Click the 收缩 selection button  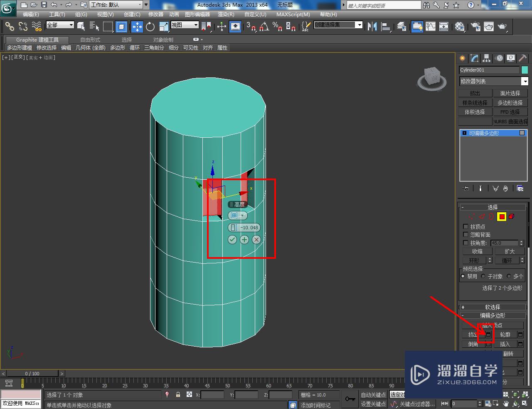click(x=477, y=251)
